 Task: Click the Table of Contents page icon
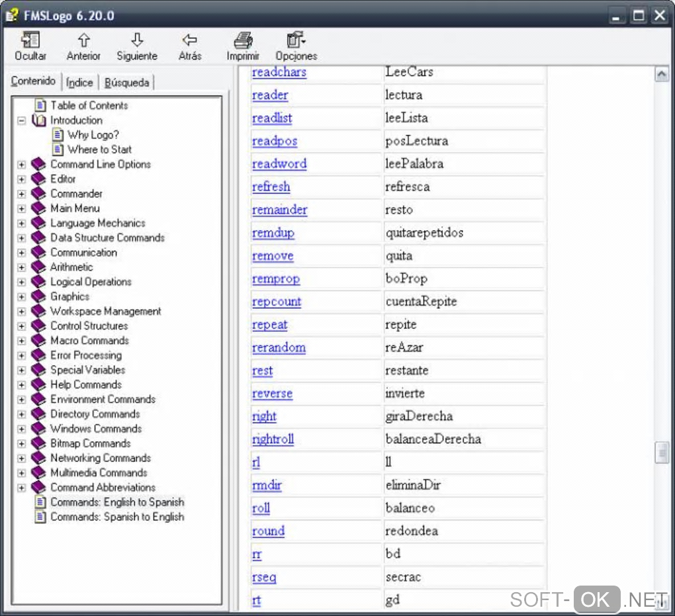(40, 105)
